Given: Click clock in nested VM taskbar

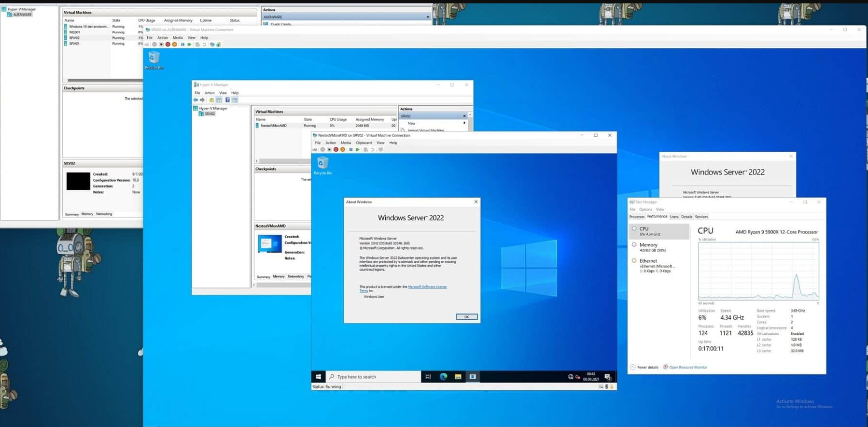Looking at the screenshot, I should [591, 377].
